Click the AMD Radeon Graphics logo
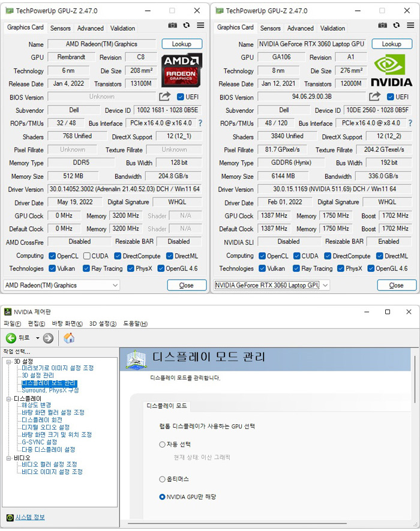420x531 pixels. click(181, 70)
